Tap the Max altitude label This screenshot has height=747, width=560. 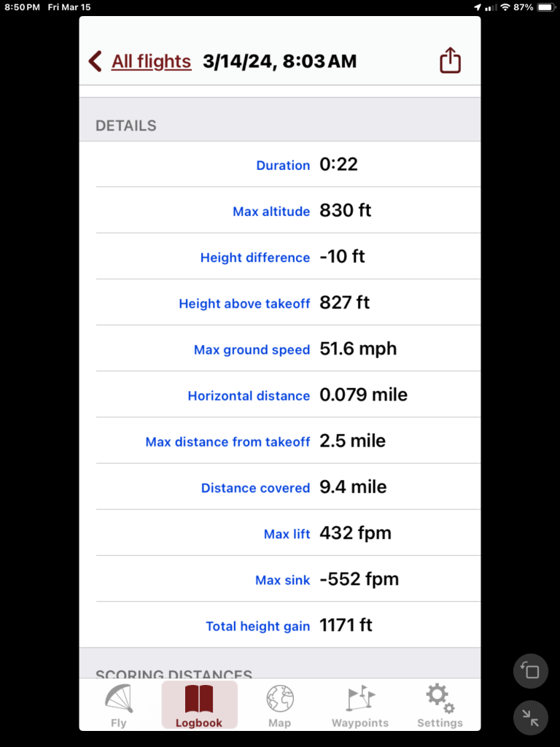(x=271, y=212)
